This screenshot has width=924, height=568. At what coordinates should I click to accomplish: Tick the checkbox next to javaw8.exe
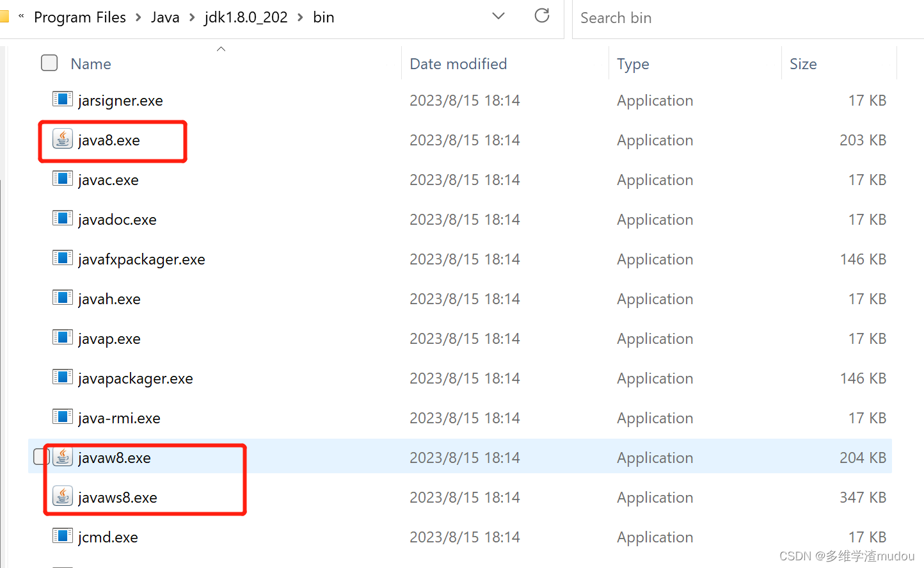coord(41,456)
